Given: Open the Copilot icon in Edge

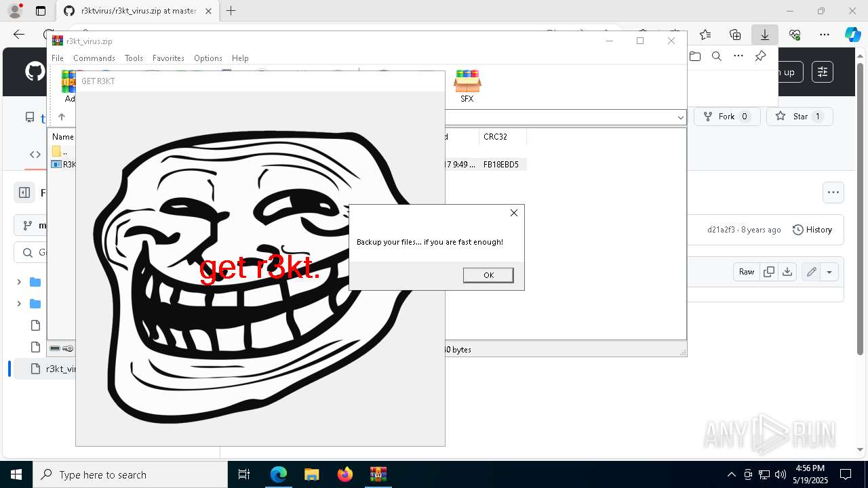Looking at the screenshot, I should (x=852, y=35).
